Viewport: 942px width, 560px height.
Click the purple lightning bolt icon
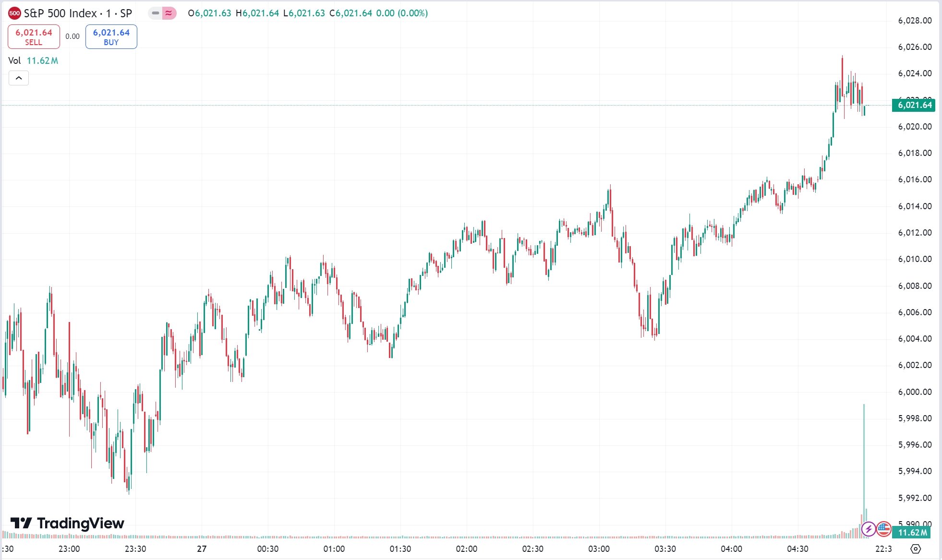coord(868,529)
